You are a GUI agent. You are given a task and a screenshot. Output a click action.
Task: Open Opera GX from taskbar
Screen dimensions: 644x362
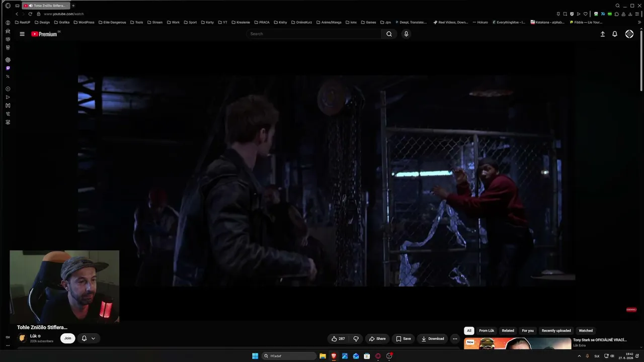coord(378,356)
